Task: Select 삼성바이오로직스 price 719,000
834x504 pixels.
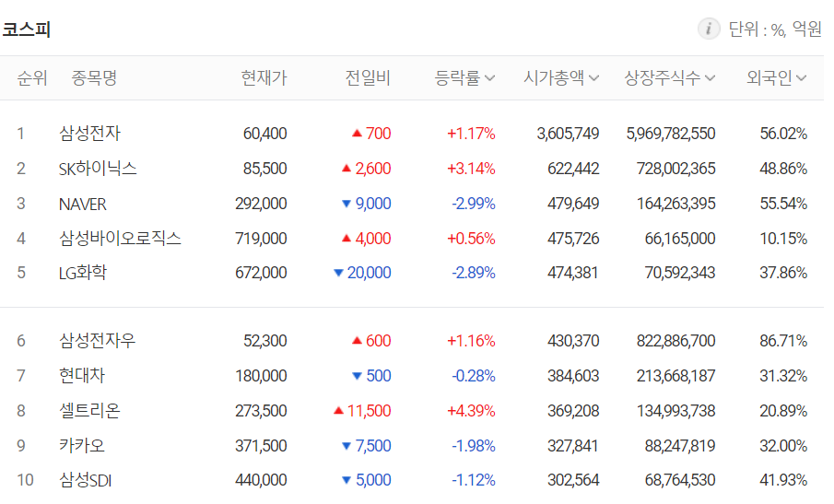Action: [261, 239]
